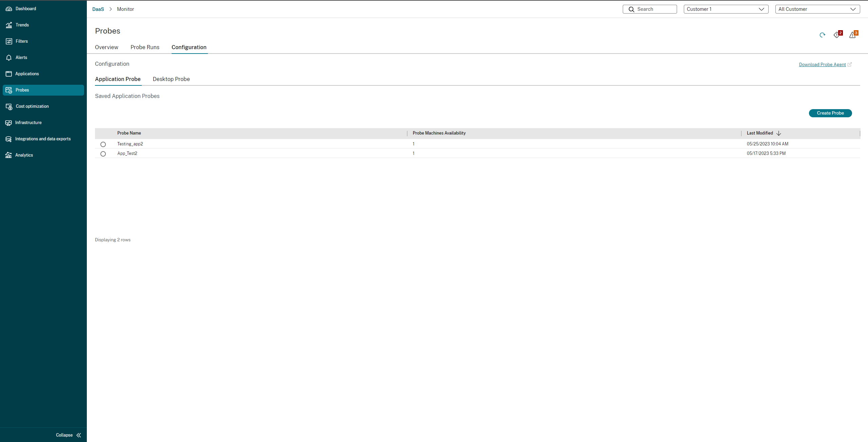Screen dimensions: 868x442
Task: Click the Create Probe button
Action: tap(830, 113)
